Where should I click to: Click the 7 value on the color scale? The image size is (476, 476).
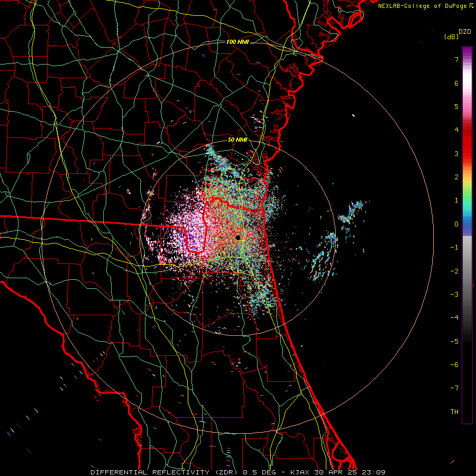(456, 59)
